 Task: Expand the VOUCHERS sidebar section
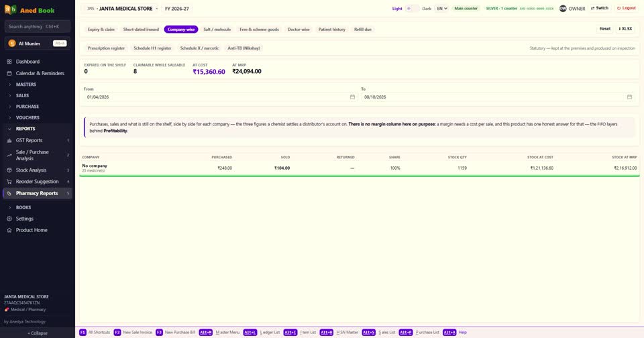(x=38, y=117)
